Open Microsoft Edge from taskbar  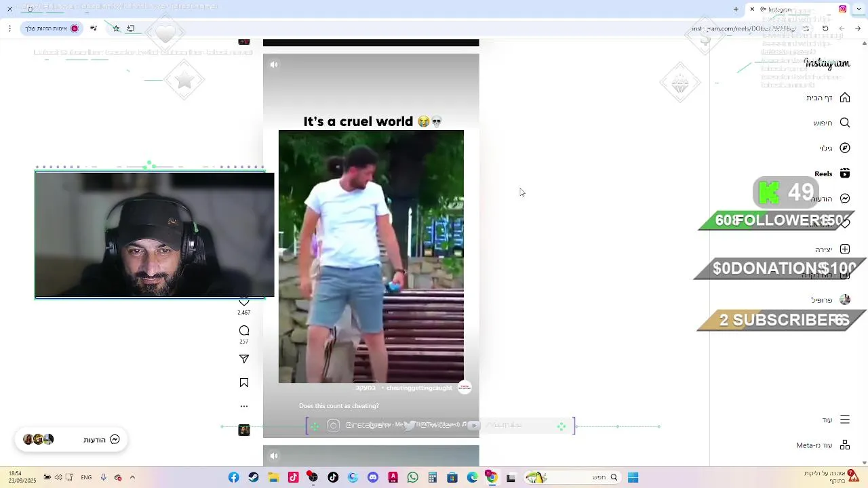click(x=472, y=478)
